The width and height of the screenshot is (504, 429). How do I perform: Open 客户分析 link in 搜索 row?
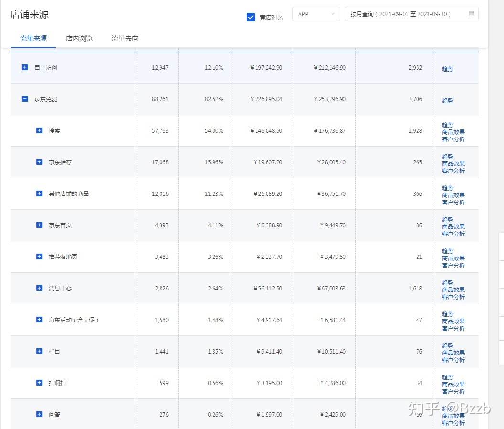tap(453, 139)
